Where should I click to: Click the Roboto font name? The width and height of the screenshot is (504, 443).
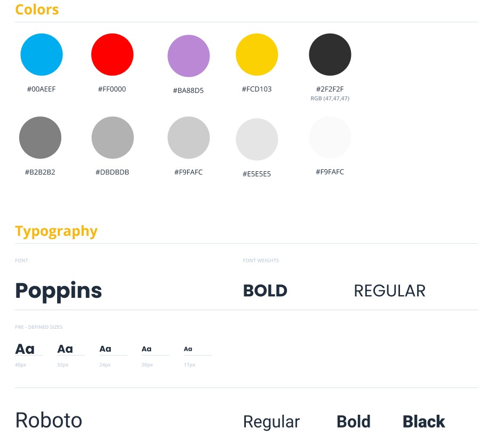pyautogui.click(x=49, y=420)
